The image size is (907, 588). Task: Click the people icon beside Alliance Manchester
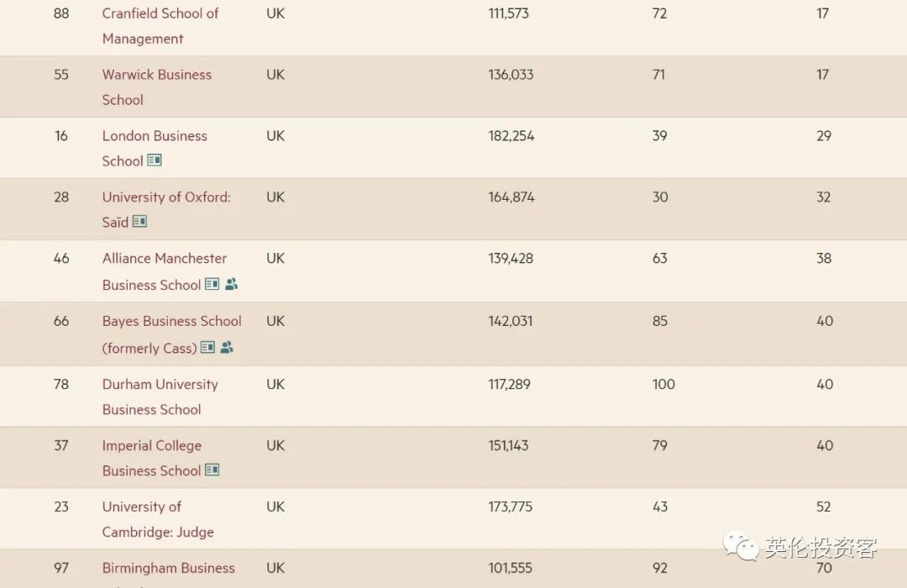(x=232, y=285)
